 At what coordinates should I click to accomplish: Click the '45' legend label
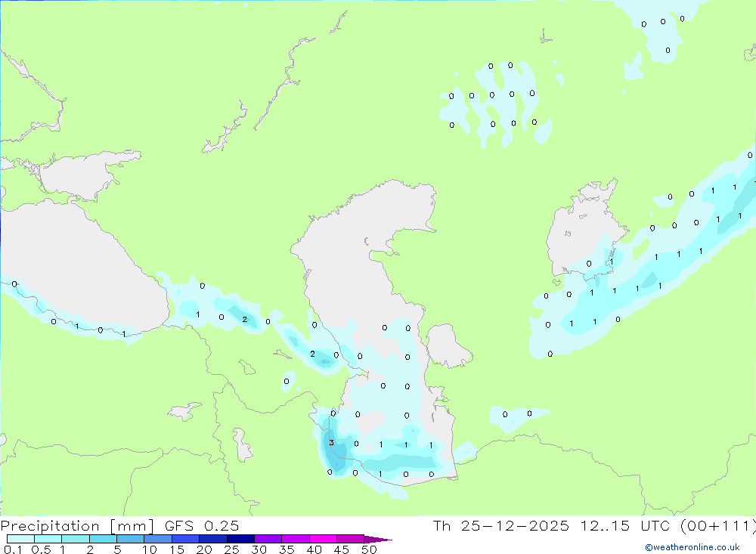[342, 549]
